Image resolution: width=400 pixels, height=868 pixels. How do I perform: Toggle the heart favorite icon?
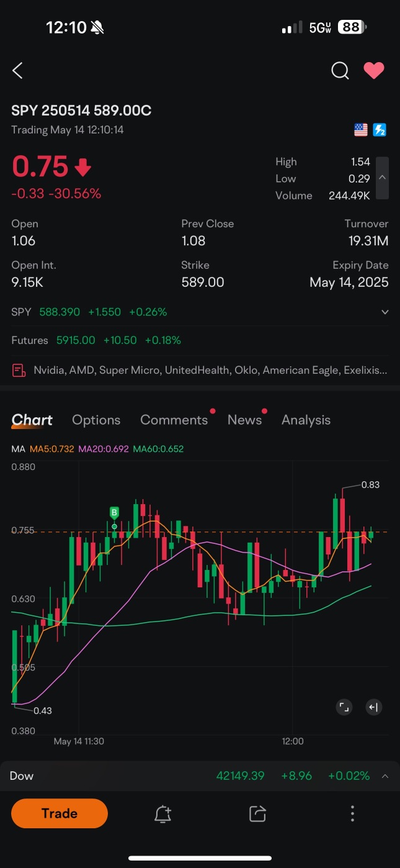click(x=374, y=71)
